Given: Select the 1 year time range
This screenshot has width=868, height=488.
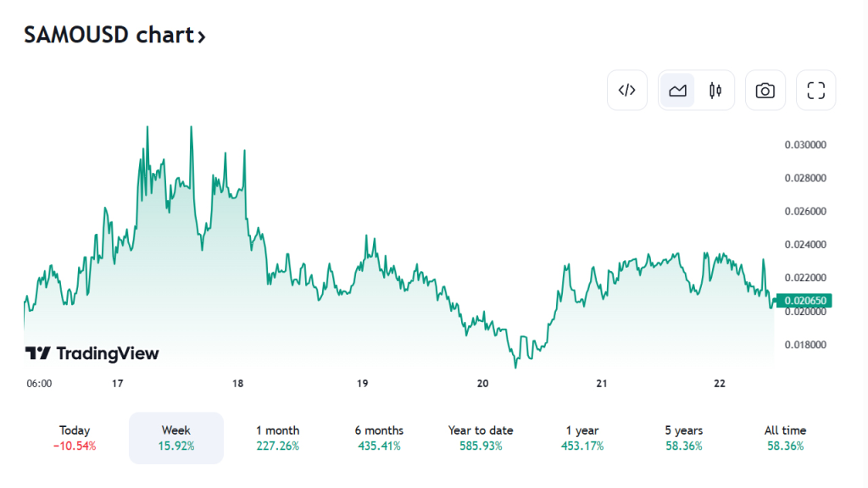Looking at the screenshot, I should 582,438.
